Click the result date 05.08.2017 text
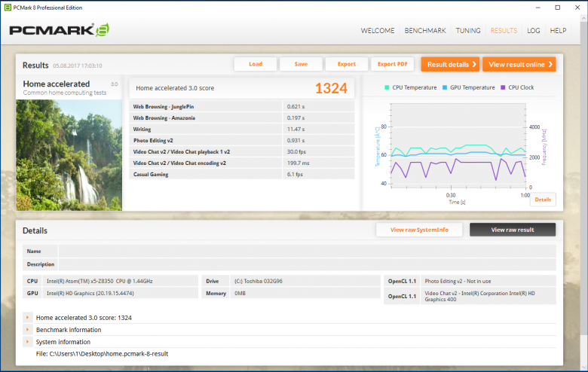Image resolution: width=588 pixels, height=372 pixels. (77, 66)
